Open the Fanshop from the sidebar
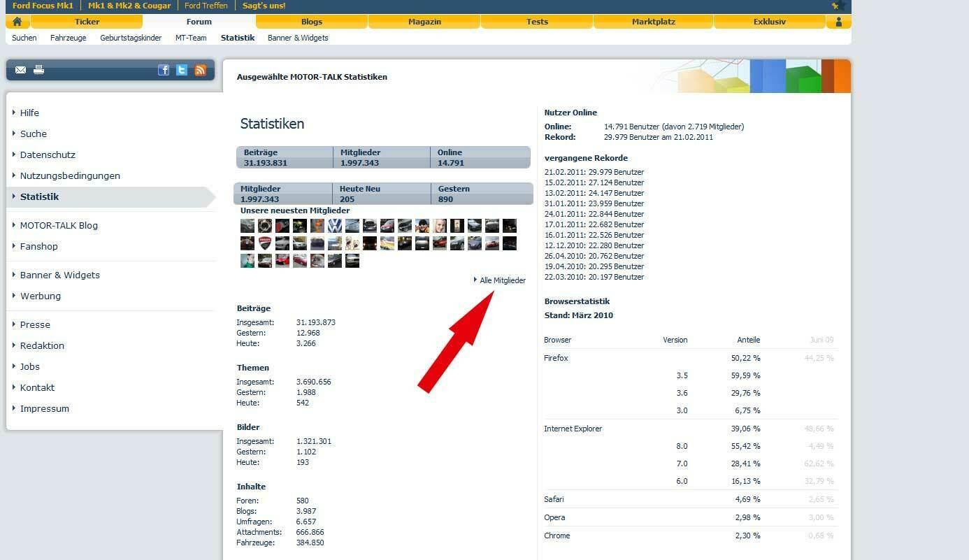The image size is (969, 560). (x=41, y=246)
